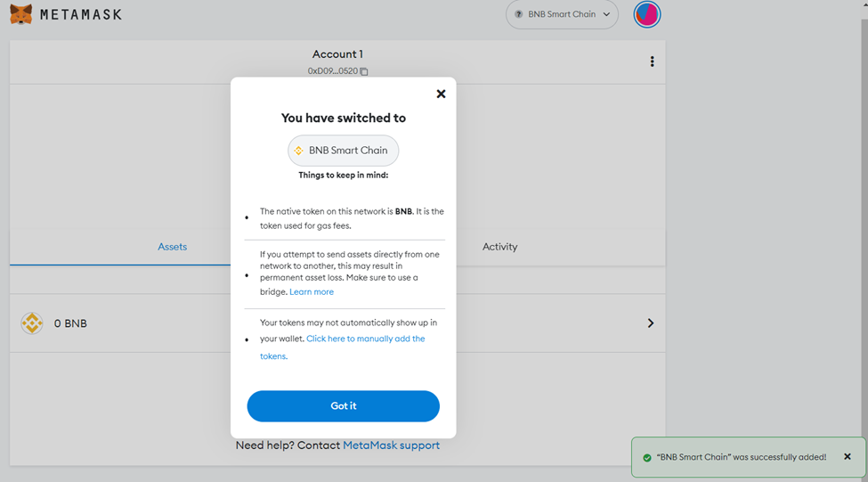Open the BNB Smart Chain network dropdown

pos(563,14)
